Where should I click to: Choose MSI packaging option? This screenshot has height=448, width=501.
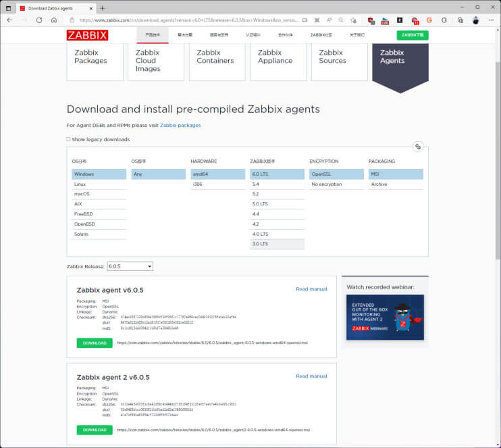396,174
